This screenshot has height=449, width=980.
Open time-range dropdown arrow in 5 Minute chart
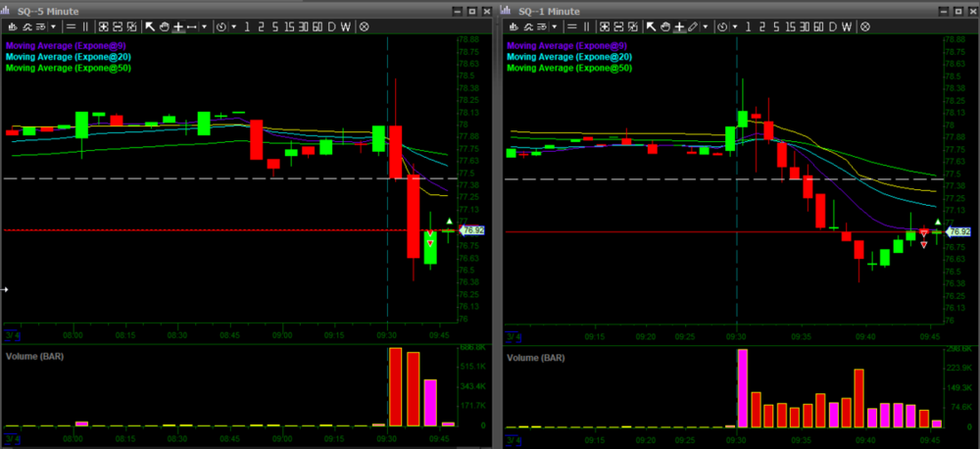coord(233,26)
